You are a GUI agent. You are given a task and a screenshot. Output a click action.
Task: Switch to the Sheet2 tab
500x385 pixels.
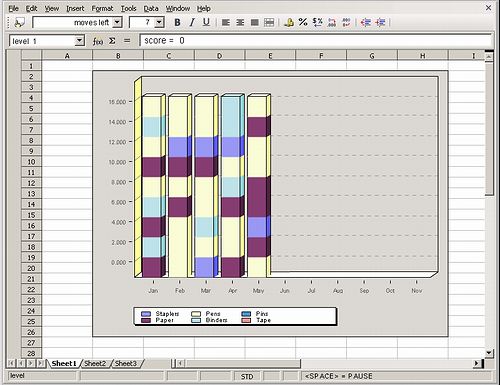coord(95,363)
